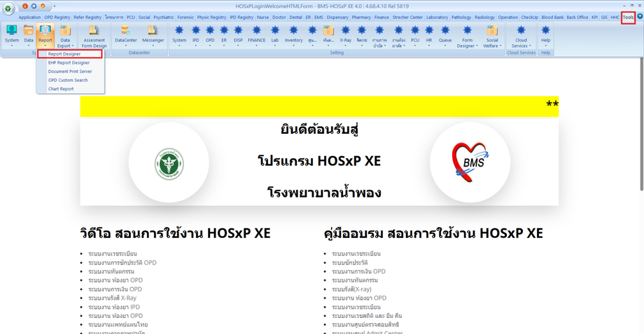The height and width of the screenshot is (334, 644).
Task: Click the HOSxP application orb button
Action: point(8,8)
